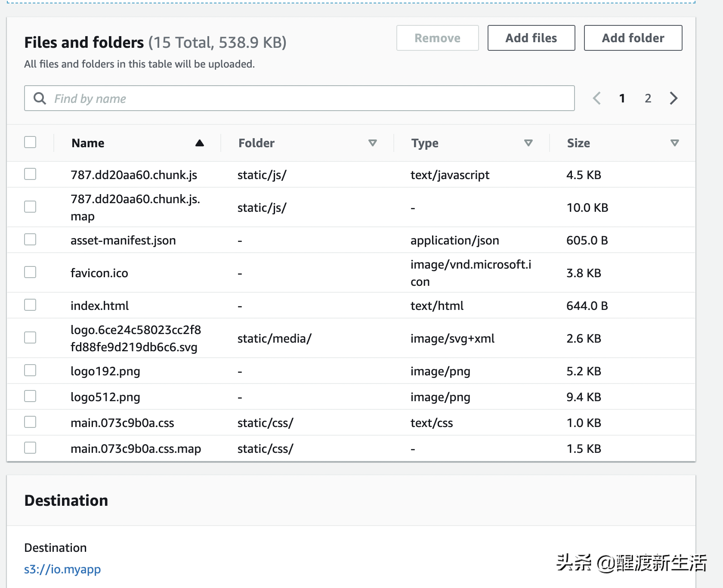Check the index.html row checkbox
The width and height of the screenshot is (723, 588).
coord(30,305)
